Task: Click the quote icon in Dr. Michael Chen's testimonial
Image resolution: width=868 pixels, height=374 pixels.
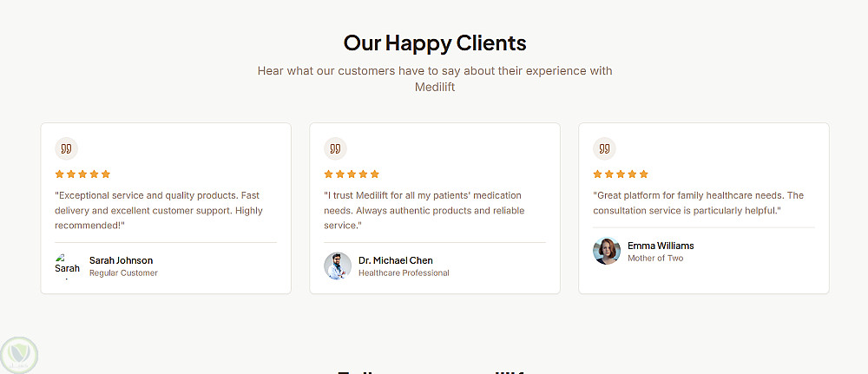Action: click(x=334, y=148)
